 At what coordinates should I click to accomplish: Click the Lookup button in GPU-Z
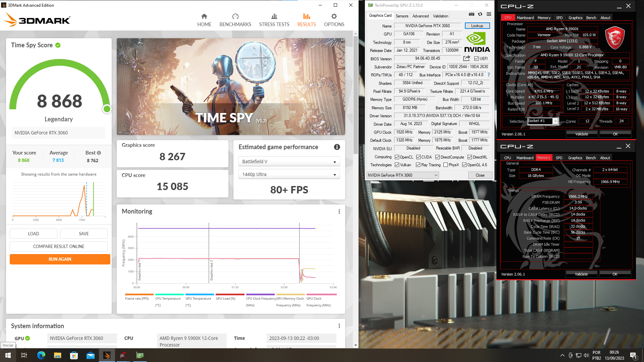tap(477, 25)
